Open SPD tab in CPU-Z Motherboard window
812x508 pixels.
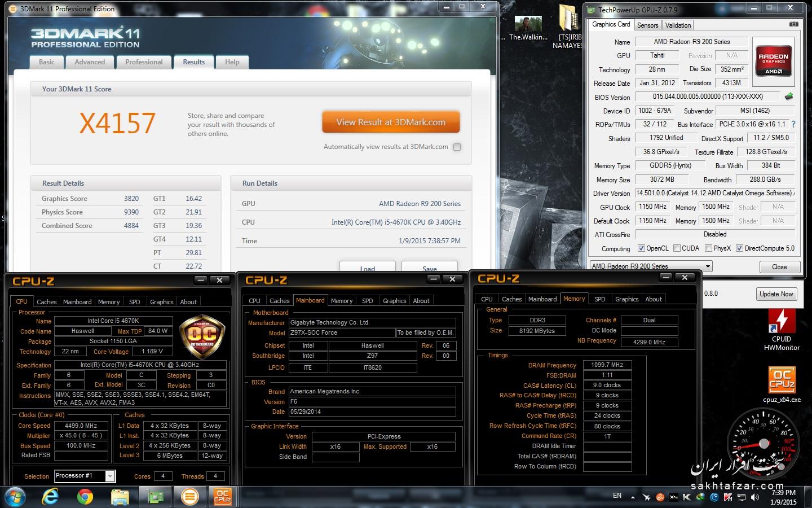[367, 301]
